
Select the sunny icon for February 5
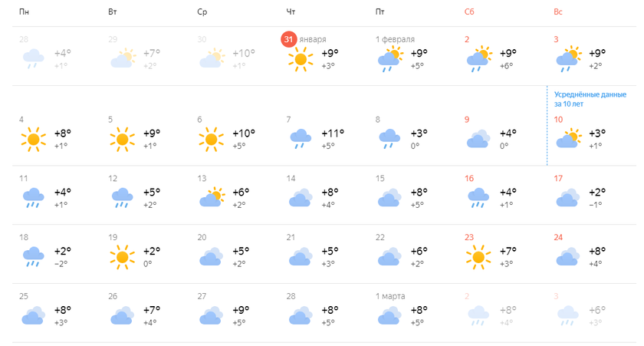(x=123, y=140)
